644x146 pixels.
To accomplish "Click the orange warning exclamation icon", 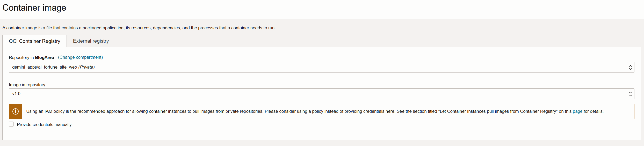I will [15, 111].
